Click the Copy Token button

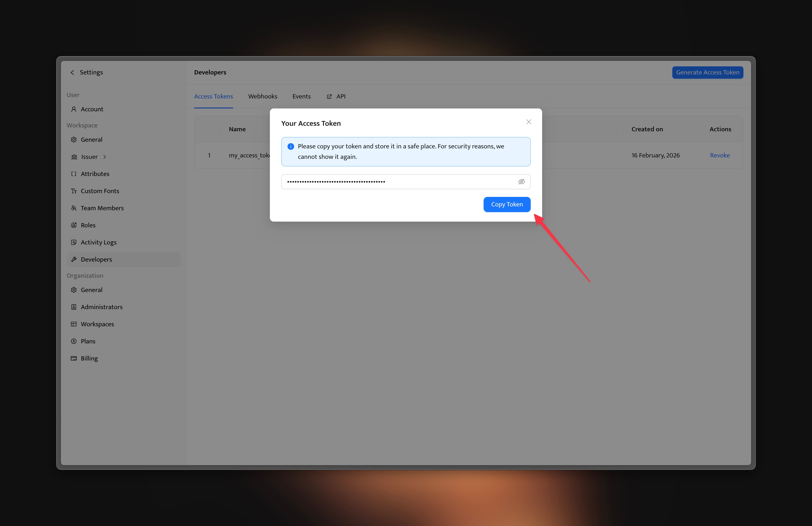(507, 204)
